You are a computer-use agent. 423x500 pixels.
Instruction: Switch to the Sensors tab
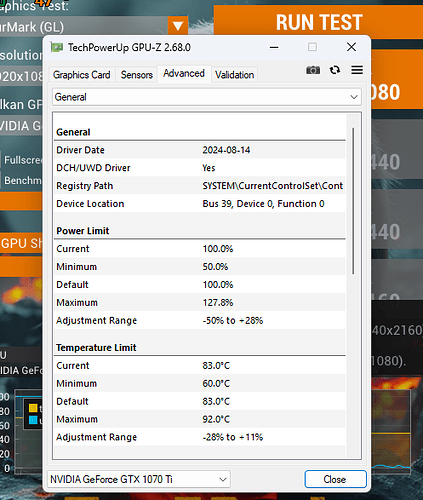137,75
